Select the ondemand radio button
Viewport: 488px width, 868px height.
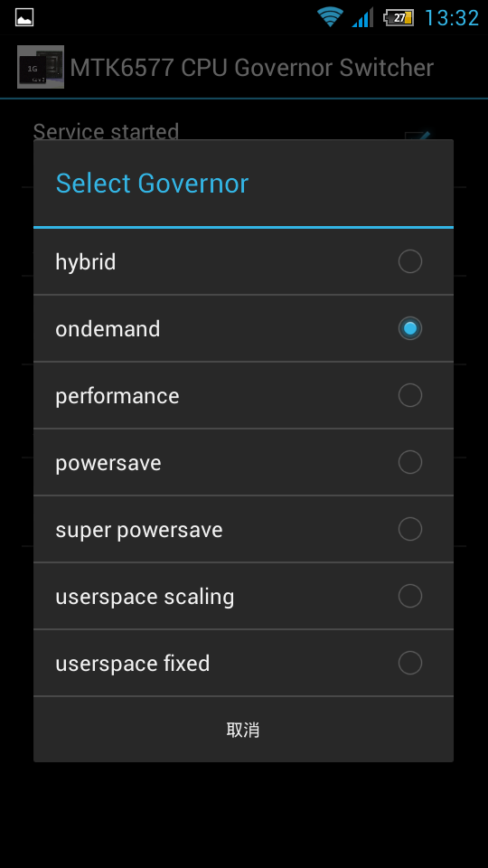click(410, 328)
